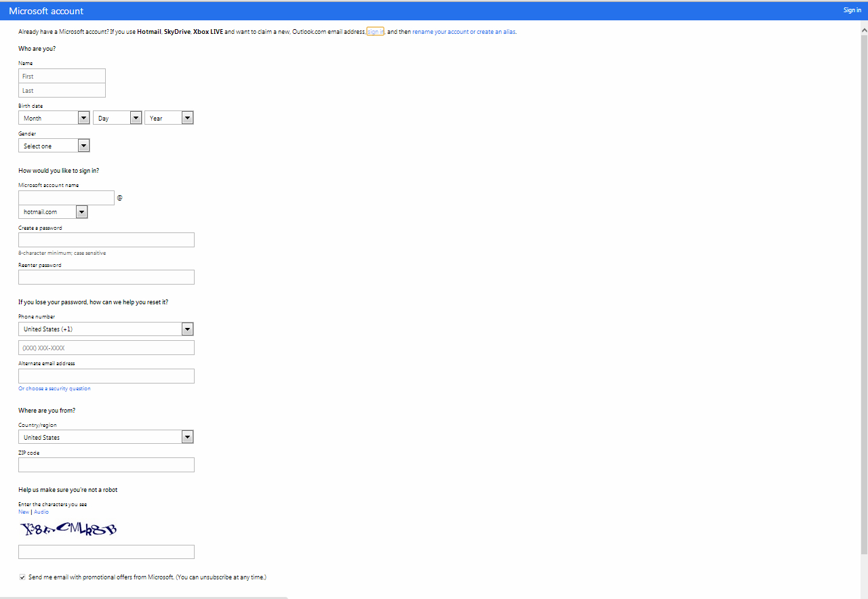Click the Alternate email address field
The height and width of the screenshot is (599, 868).
pos(106,376)
